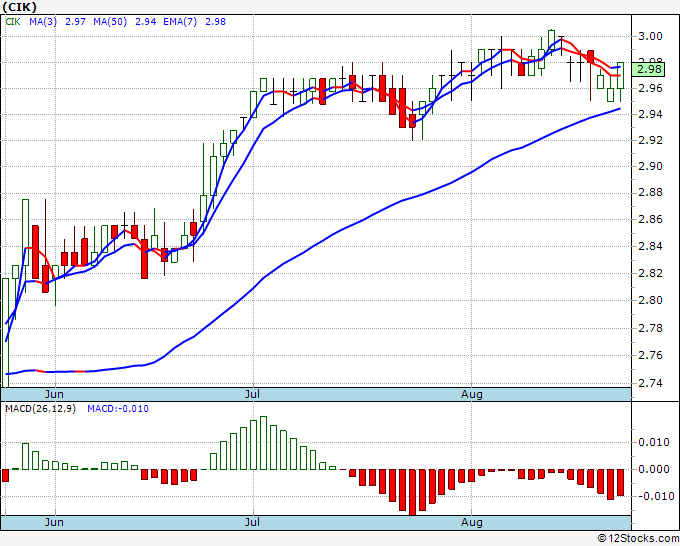Click the 3.00 price axis label

click(x=650, y=36)
